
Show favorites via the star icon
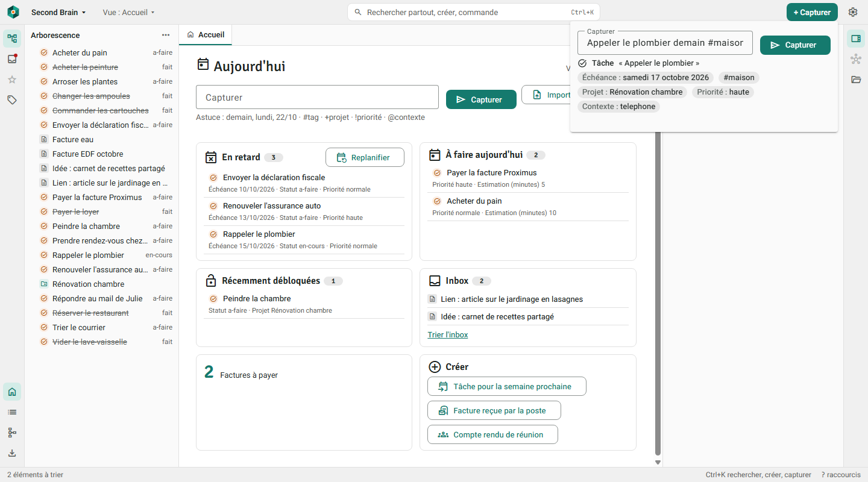pos(12,80)
